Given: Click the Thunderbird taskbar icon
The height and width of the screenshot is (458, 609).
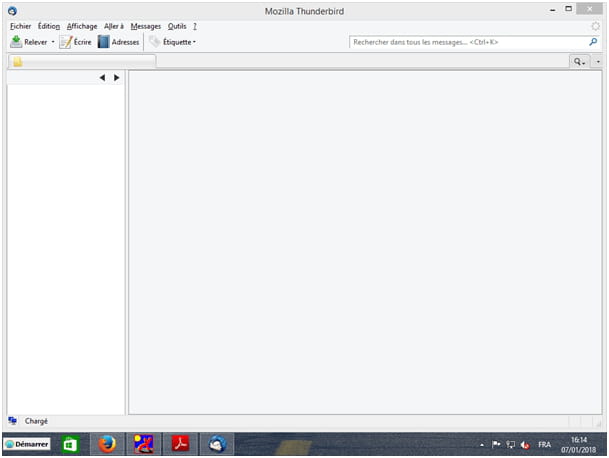Looking at the screenshot, I should (x=217, y=444).
